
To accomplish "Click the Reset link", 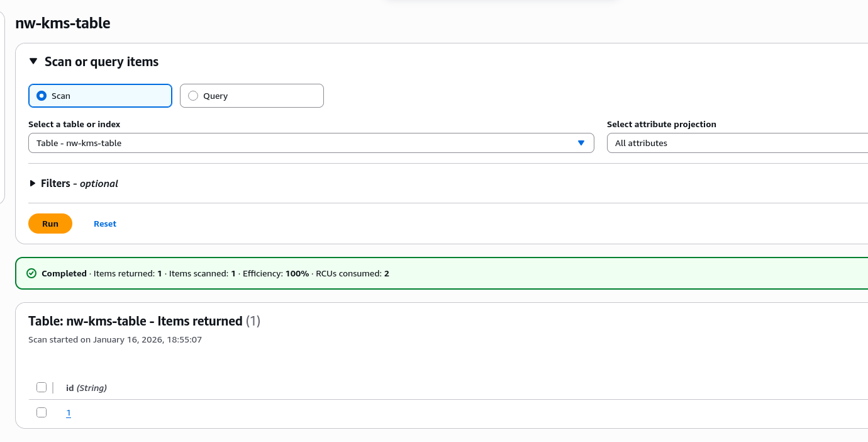I will point(105,224).
